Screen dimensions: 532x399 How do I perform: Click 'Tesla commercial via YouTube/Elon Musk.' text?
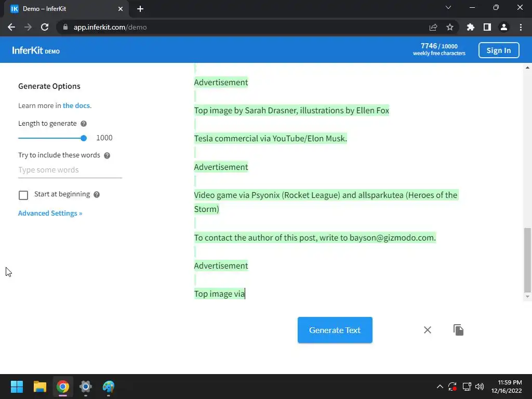tap(270, 138)
